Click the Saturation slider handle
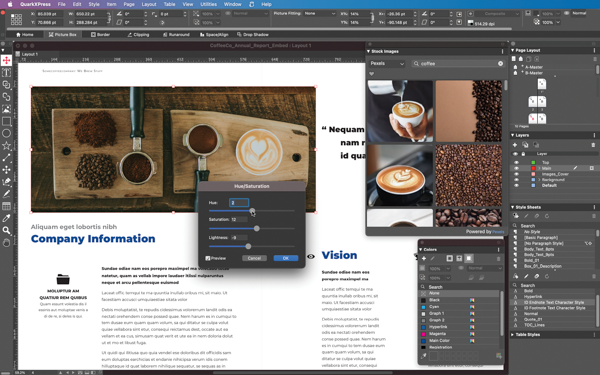The image size is (600, 375). point(257,228)
